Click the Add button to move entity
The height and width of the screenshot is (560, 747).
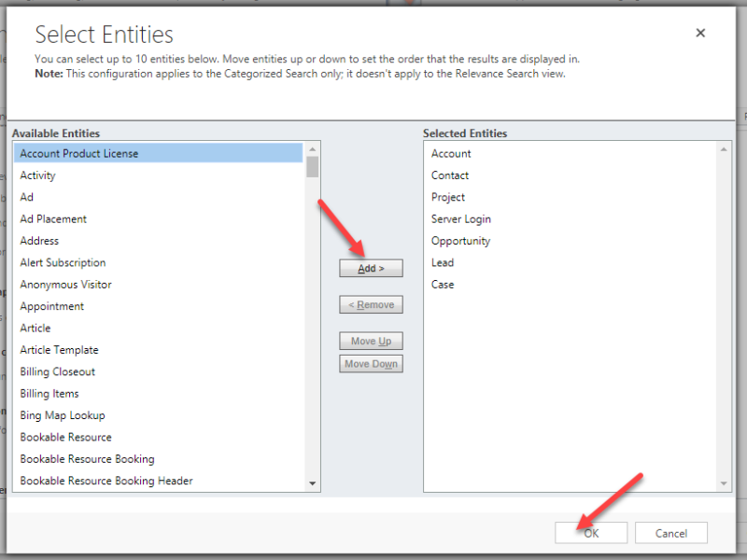(x=371, y=267)
